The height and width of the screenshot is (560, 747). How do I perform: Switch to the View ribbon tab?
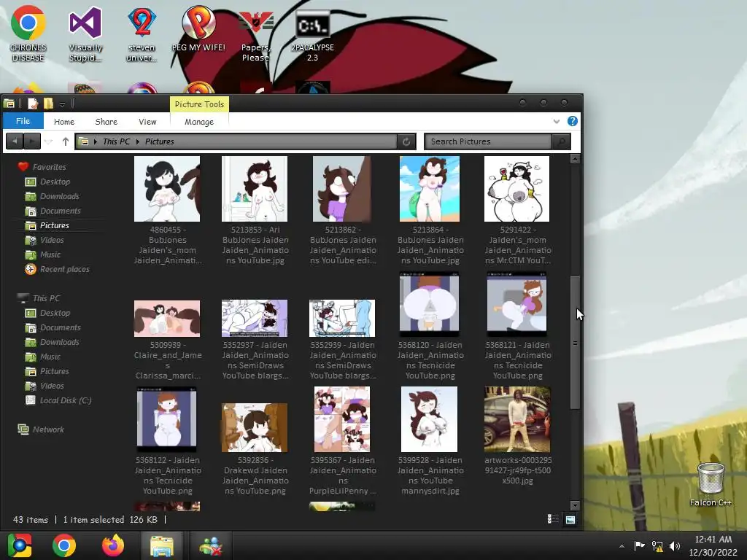point(147,122)
